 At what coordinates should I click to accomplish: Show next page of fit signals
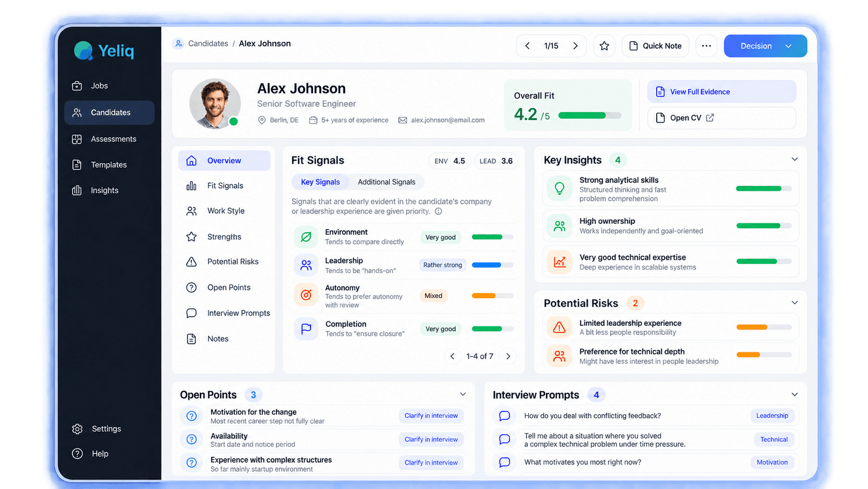[x=508, y=356]
